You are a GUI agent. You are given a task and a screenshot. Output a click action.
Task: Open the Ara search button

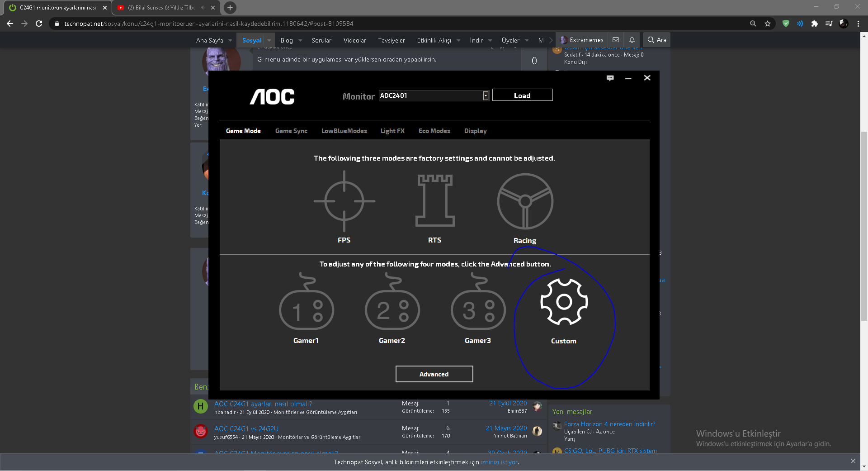(657, 40)
